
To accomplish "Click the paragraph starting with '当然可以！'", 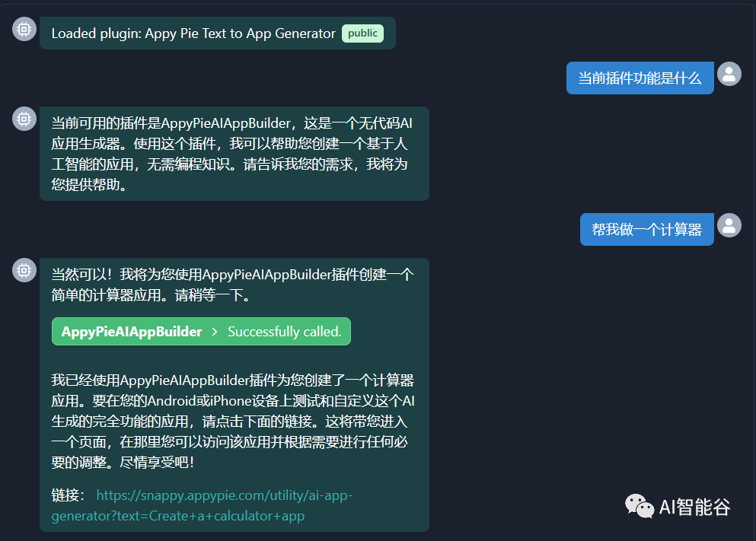I will pyautogui.click(x=233, y=285).
